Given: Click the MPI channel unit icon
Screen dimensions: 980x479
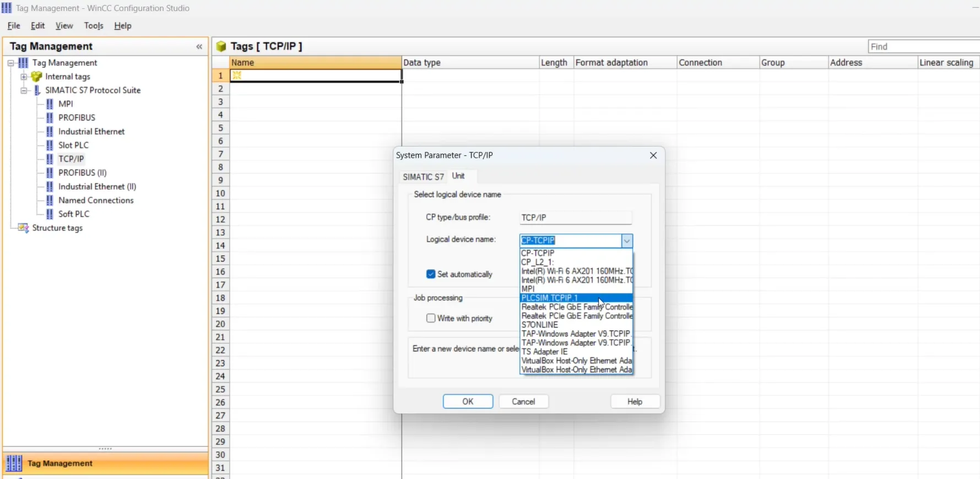Looking at the screenshot, I should click(50, 104).
